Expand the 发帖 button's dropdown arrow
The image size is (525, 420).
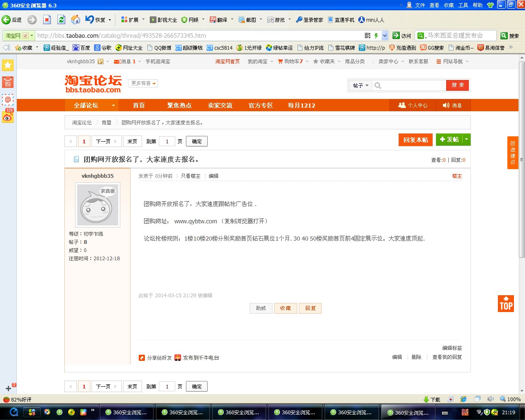[466, 140]
